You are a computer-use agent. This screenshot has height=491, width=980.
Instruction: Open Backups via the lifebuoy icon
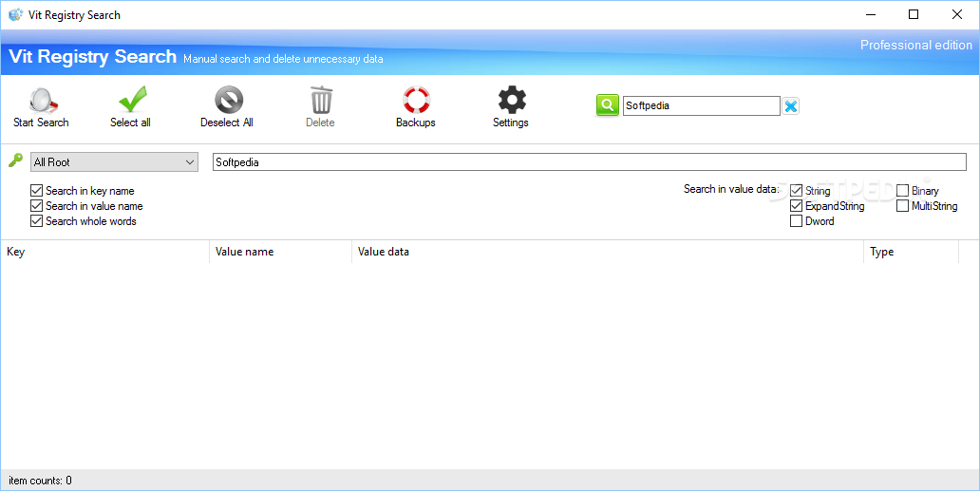point(416,100)
